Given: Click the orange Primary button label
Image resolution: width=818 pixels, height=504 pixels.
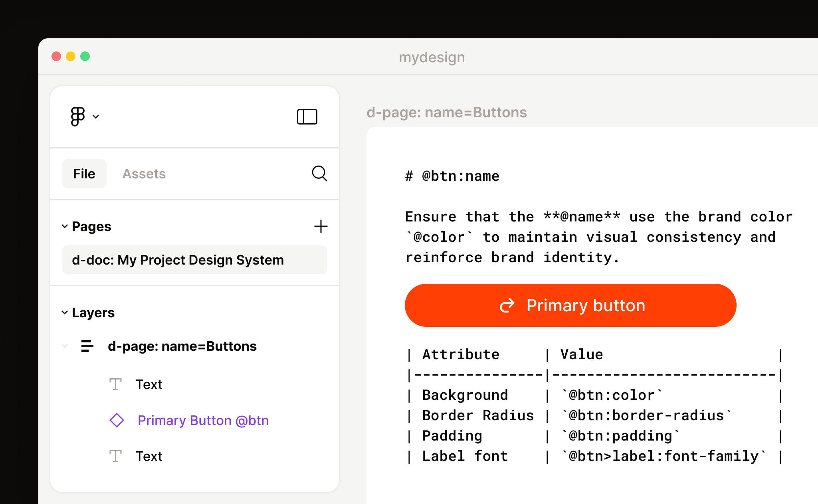Looking at the screenshot, I should (586, 306).
